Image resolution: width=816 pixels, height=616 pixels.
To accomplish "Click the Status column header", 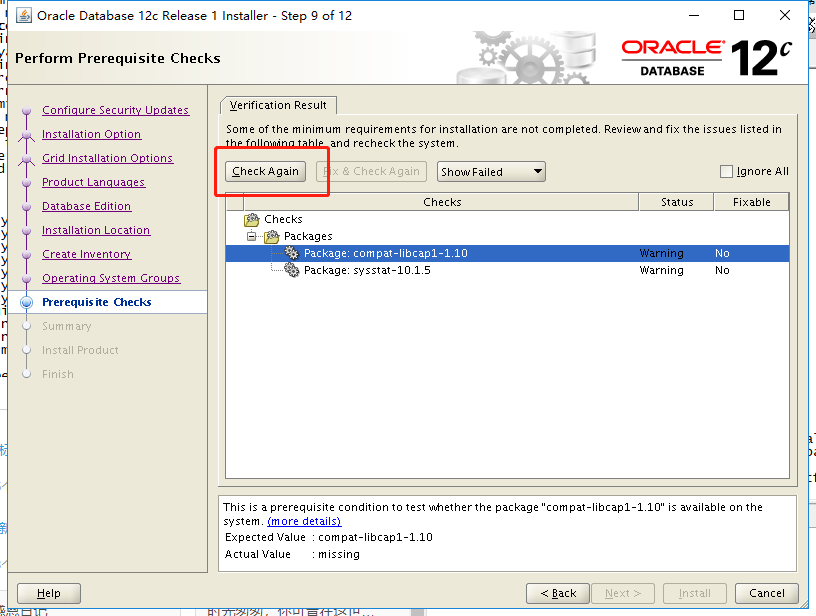I will (x=677, y=202).
